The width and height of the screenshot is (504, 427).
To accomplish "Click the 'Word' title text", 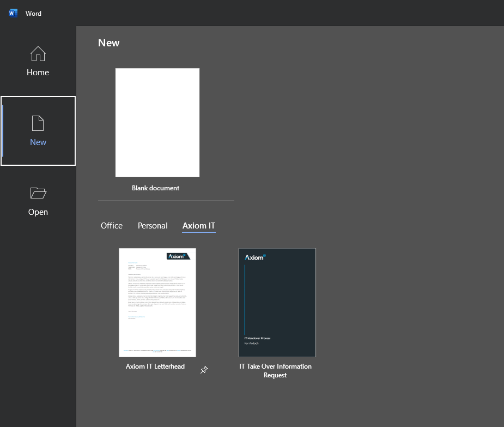I will coord(33,14).
